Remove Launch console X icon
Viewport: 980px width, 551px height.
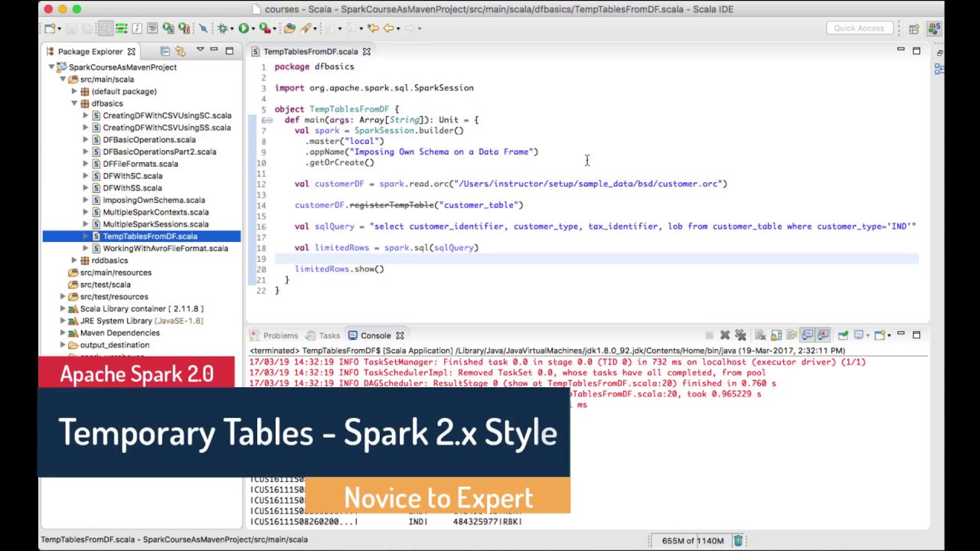[x=725, y=335]
